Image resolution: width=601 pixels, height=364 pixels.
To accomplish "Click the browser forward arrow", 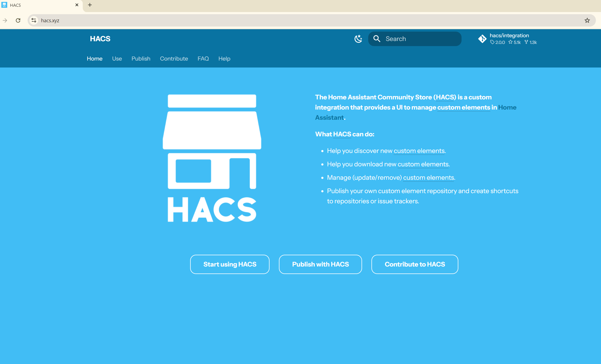I will [5, 20].
